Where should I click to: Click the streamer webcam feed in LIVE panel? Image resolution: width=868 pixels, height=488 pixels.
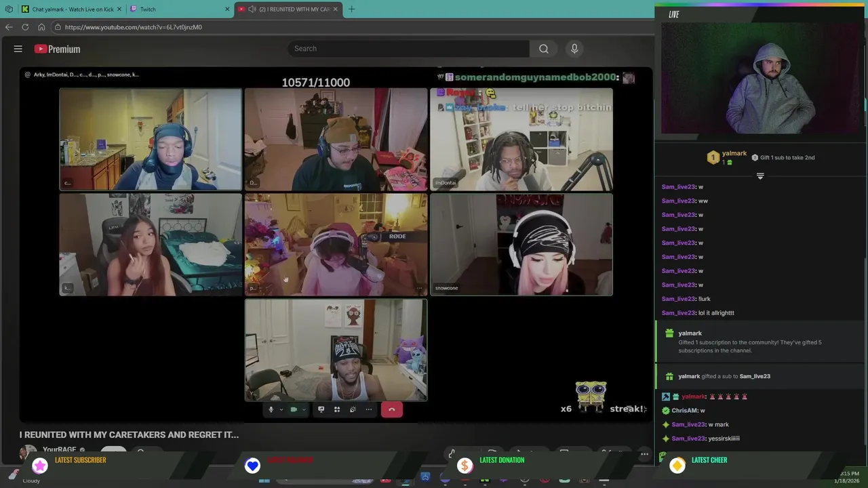[x=760, y=77]
